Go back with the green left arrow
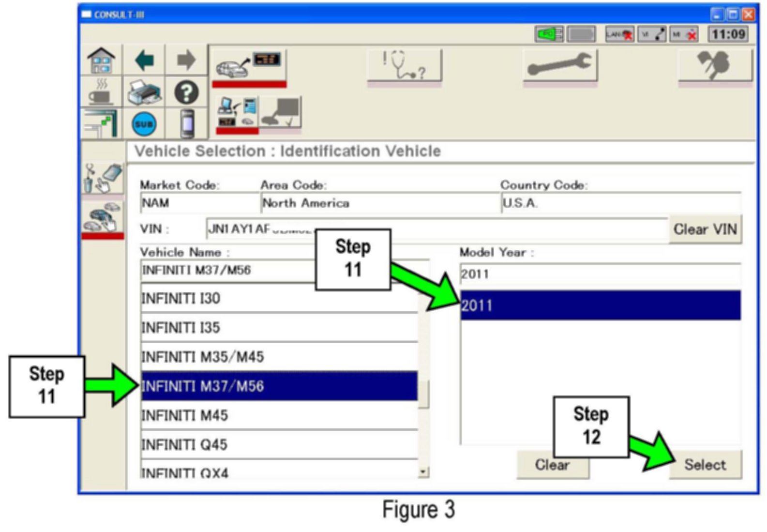This screenshot has height=532, width=767. pos(144,61)
